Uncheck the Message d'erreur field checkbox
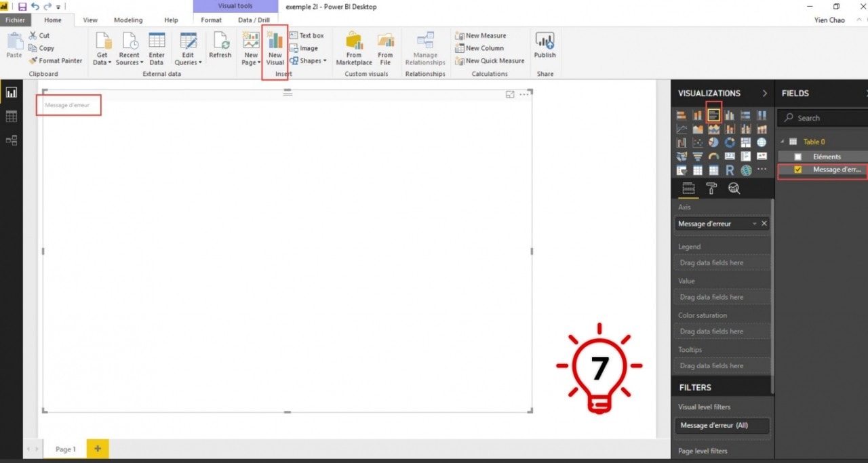This screenshot has width=868, height=463. (797, 169)
